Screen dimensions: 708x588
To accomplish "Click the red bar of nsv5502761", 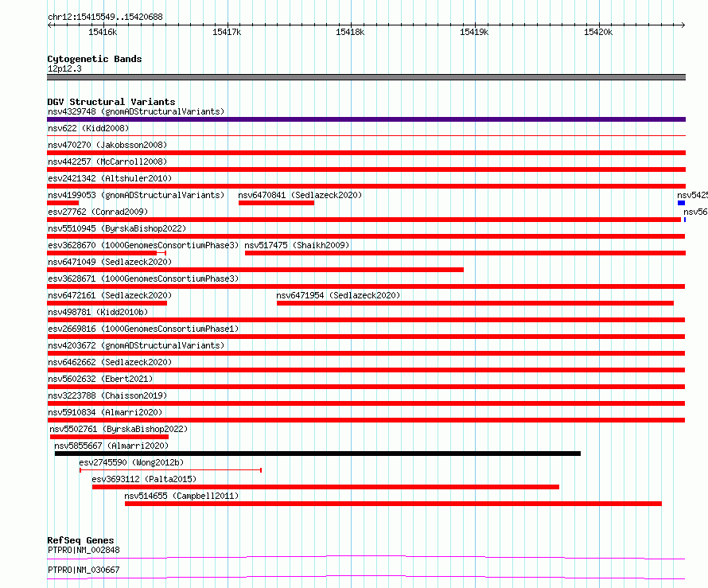I will point(109,437).
